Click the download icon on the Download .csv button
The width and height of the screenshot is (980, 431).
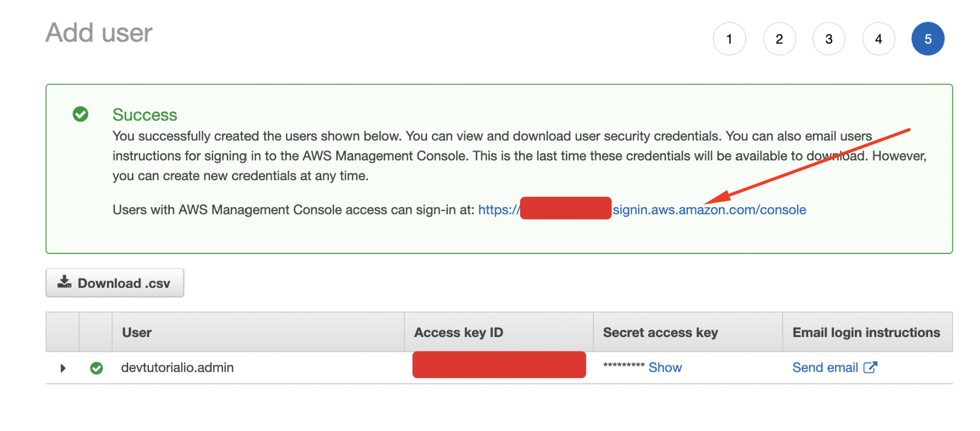(64, 282)
